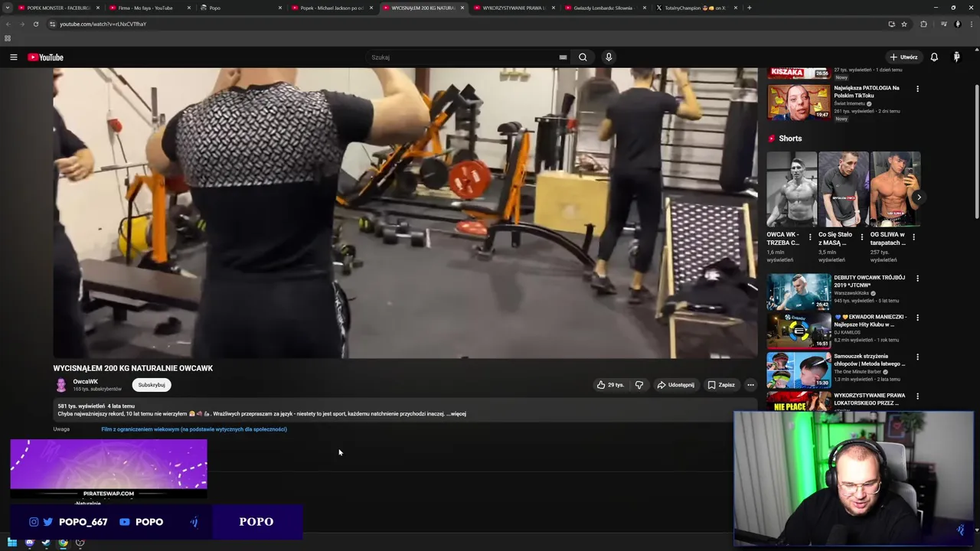Open the tab search dropdown arrow
This screenshot has width=980, height=551.
tap(8, 8)
